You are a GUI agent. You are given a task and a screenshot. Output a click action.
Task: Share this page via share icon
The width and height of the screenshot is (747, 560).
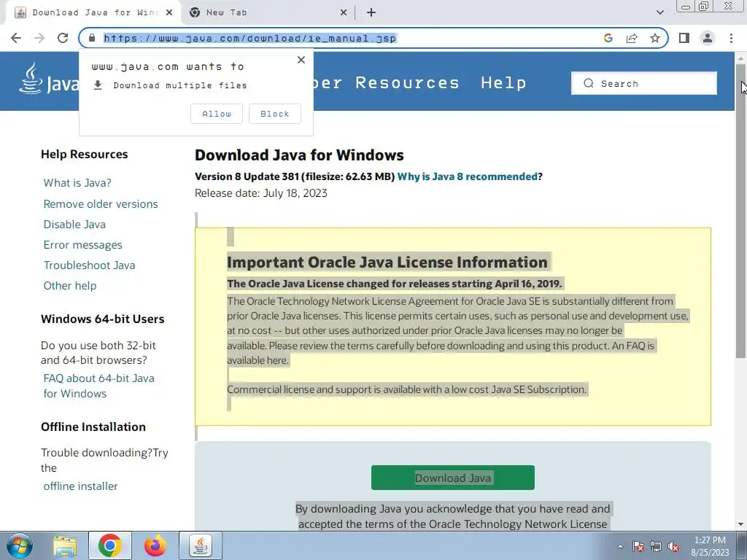click(x=632, y=38)
